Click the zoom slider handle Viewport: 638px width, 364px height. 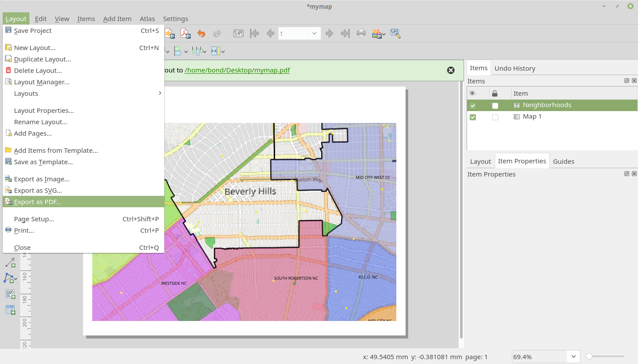(589, 357)
